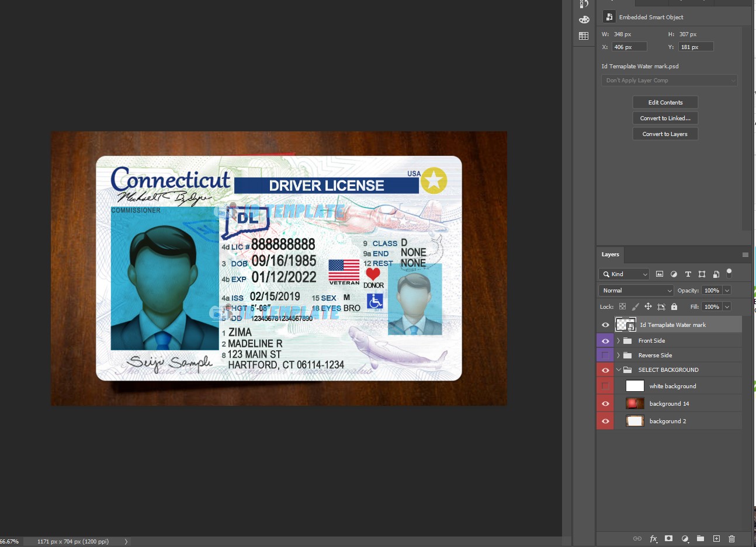This screenshot has width=756, height=547.
Task: Click the Fill value field
Action: (x=712, y=306)
